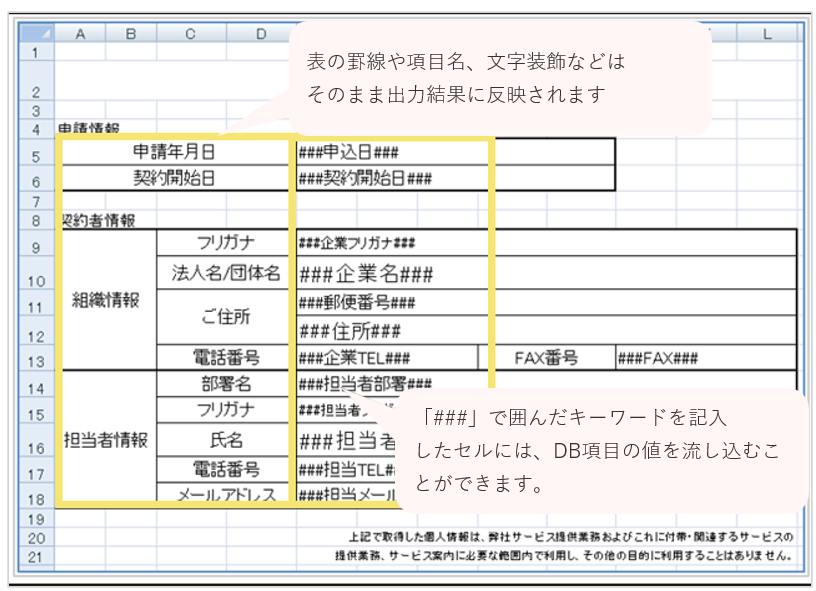Select the ###担当者部署### cell
This screenshot has height=591, width=816.
(x=546, y=384)
